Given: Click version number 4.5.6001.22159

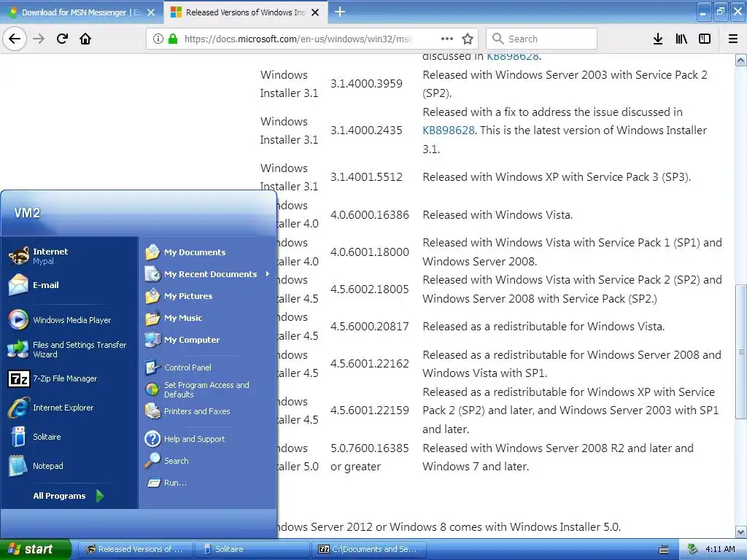Looking at the screenshot, I should [370, 410].
